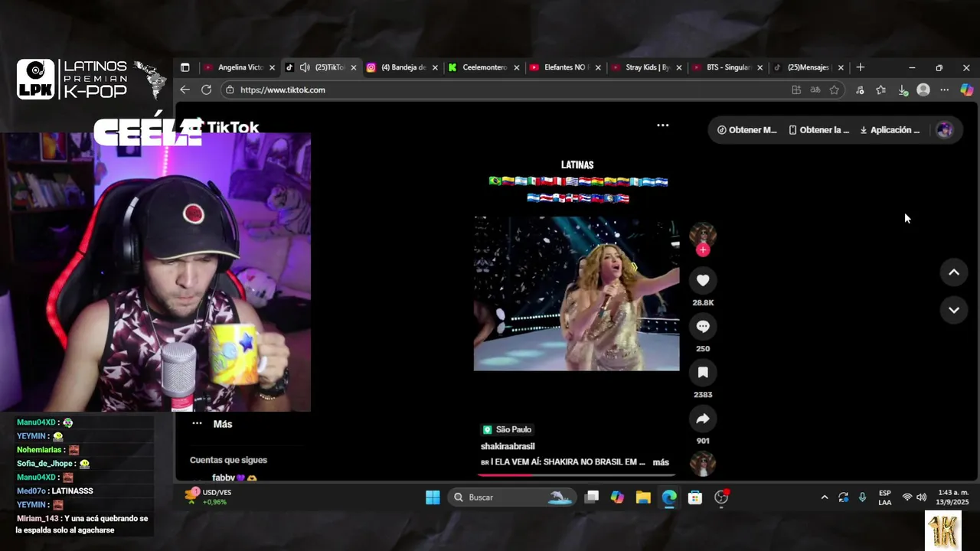
Task: Reload the page with the refresh icon
Action: pos(206,90)
